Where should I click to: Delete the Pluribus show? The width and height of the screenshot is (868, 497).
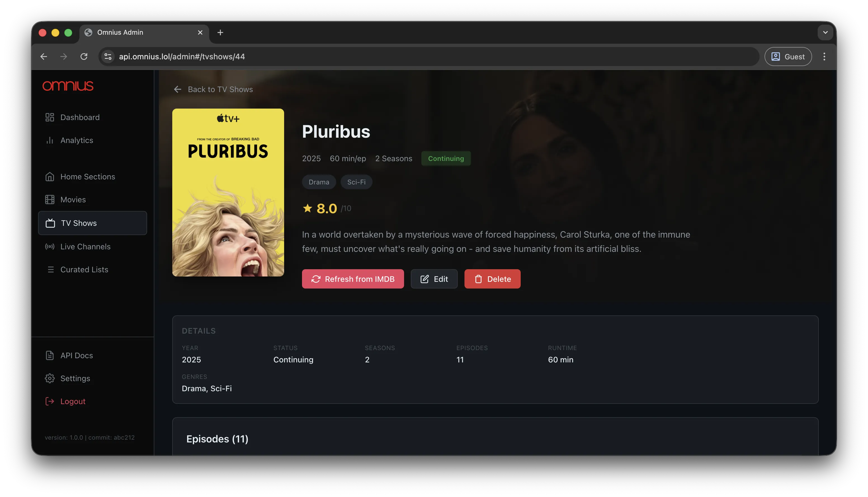tap(492, 279)
